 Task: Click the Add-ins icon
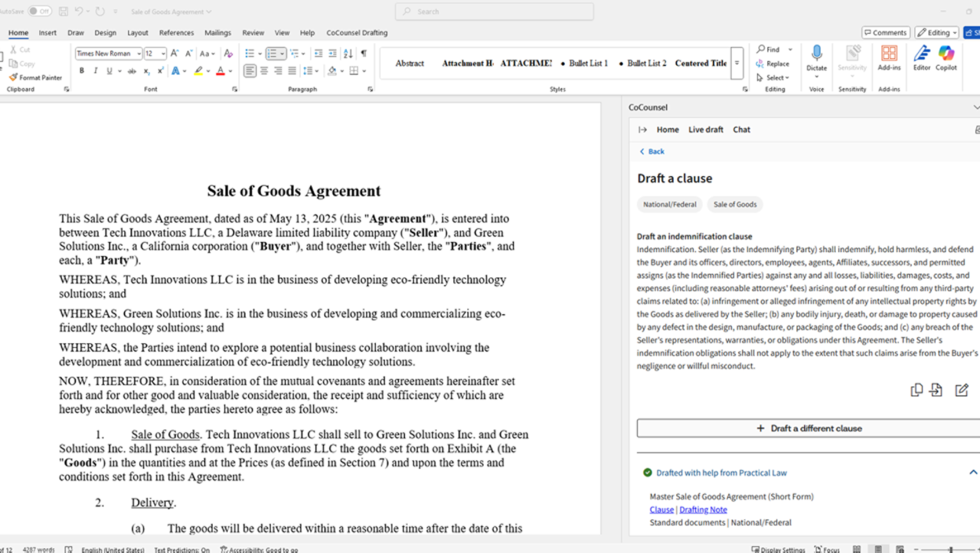pos(889,54)
